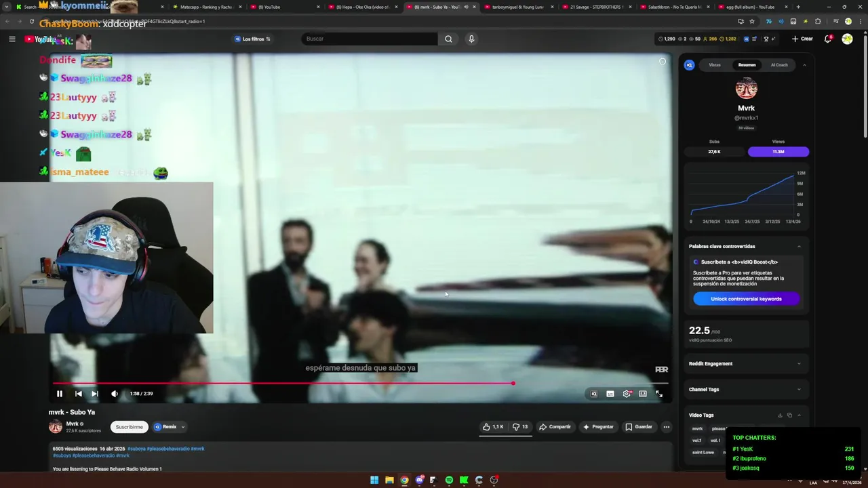
Task: Open browser extensions puzzle icon
Action: click(818, 21)
